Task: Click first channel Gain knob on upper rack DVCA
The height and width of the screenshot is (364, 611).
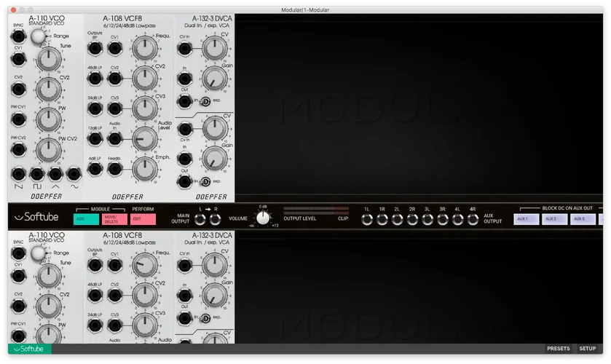Action: coord(214,79)
